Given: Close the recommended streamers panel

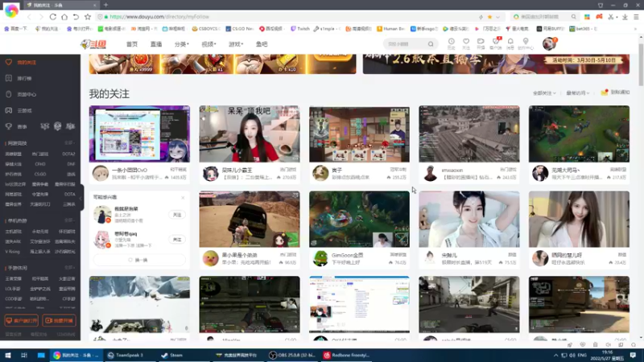Looking at the screenshot, I should click(183, 197).
